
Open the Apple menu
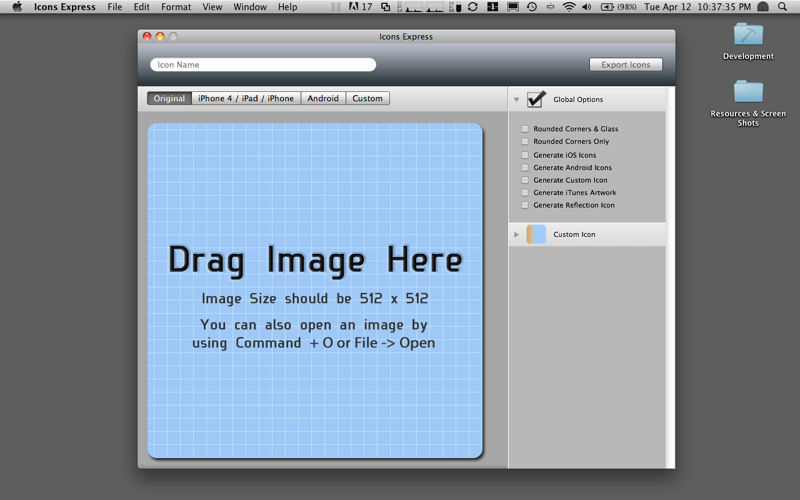click(17, 7)
